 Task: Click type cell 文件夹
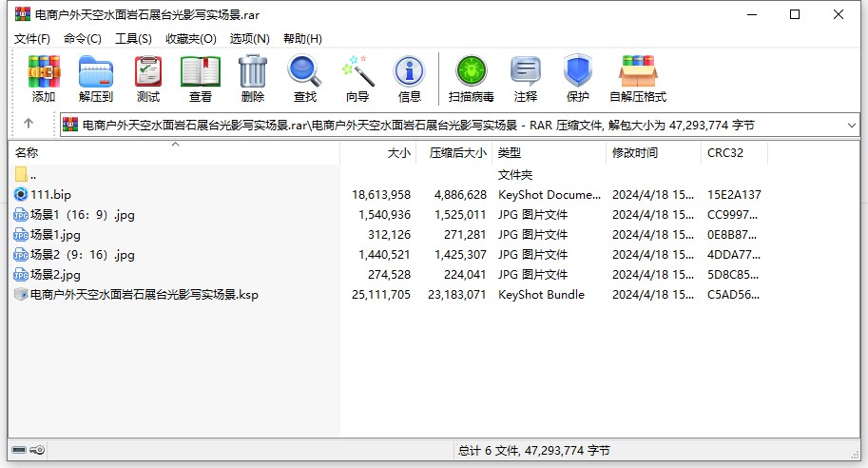(x=515, y=175)
